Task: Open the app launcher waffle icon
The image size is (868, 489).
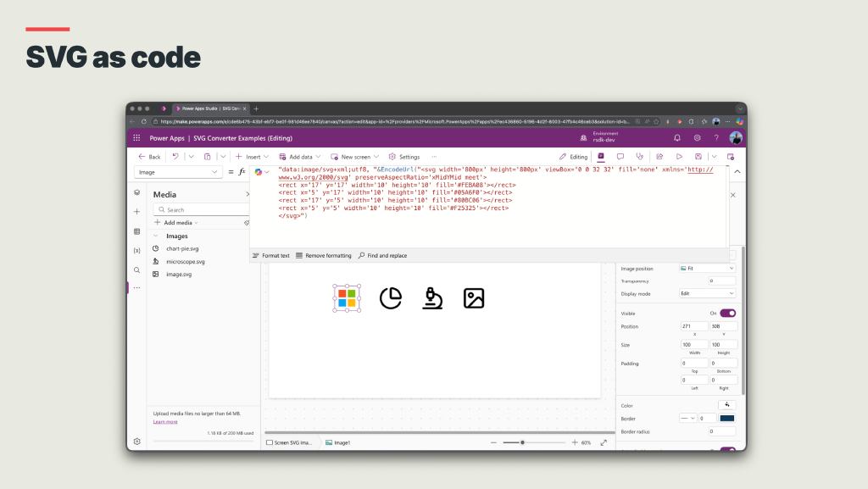Action: (136, 137)
